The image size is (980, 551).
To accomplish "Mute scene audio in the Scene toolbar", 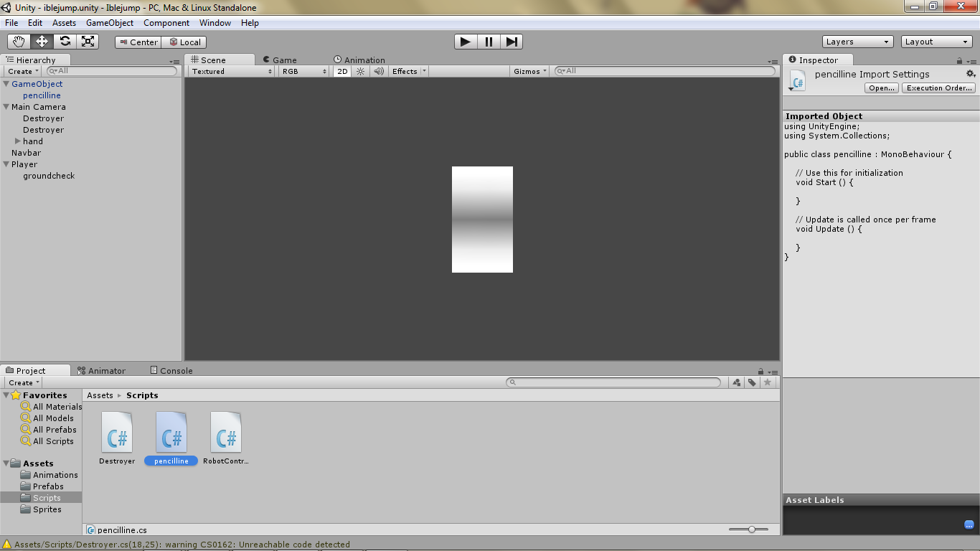I will point(378,71).
